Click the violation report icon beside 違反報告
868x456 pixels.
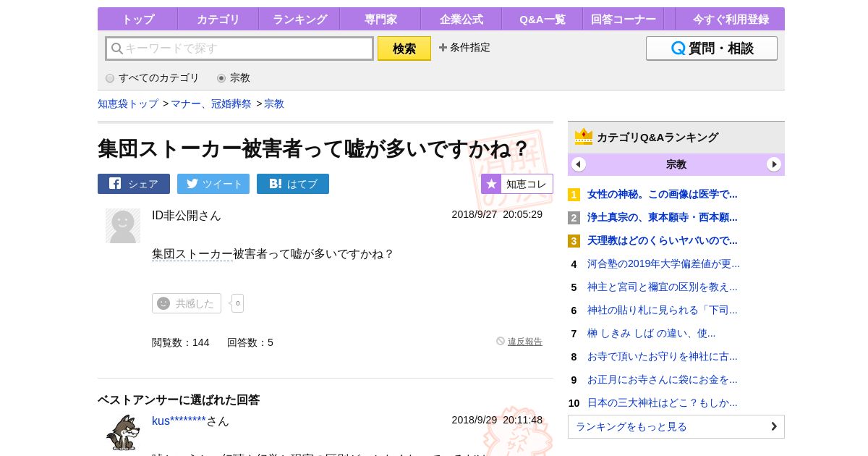pyautogui.click(x=501, y=341)
